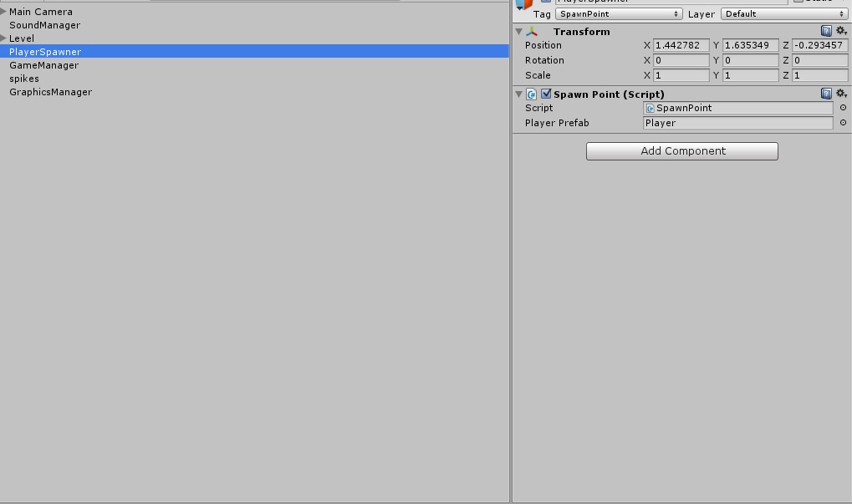Click the Scale Y input field
Viewport: 852px width, 504px height.
point(750,75)
